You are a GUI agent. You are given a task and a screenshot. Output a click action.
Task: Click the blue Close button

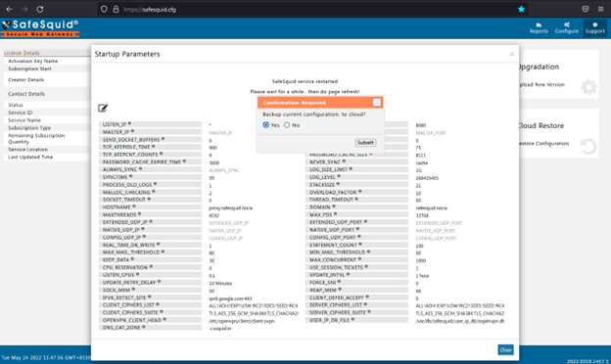505,349
